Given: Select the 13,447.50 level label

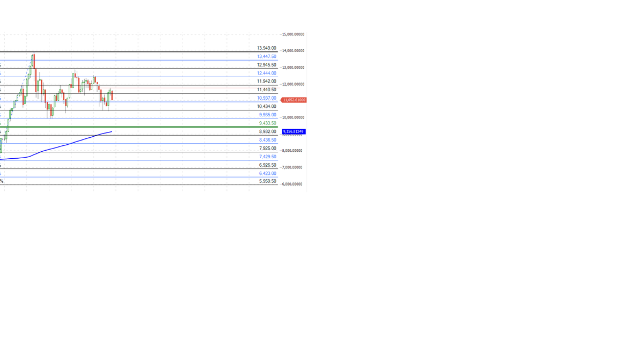Looking at the screenshot, I should [267, 56].
